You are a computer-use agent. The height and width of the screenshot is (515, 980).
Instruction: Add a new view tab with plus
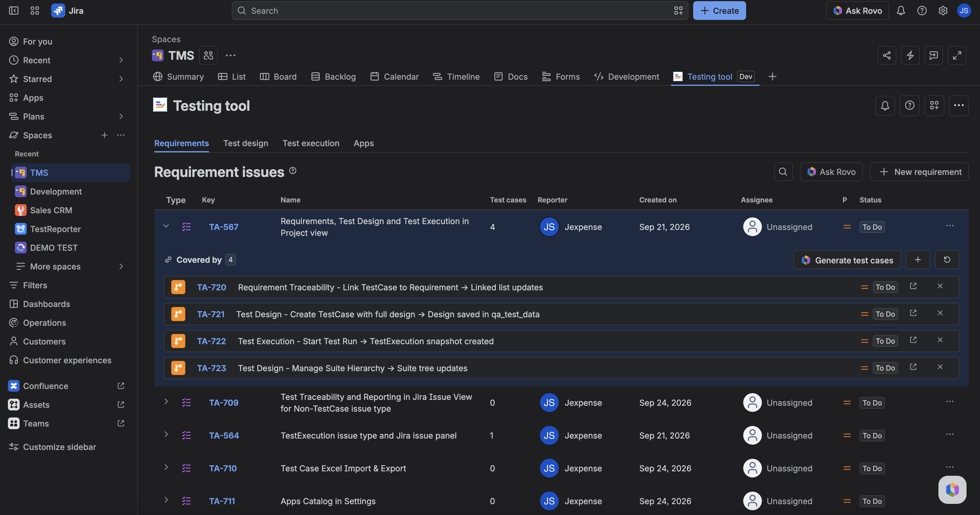772,76
